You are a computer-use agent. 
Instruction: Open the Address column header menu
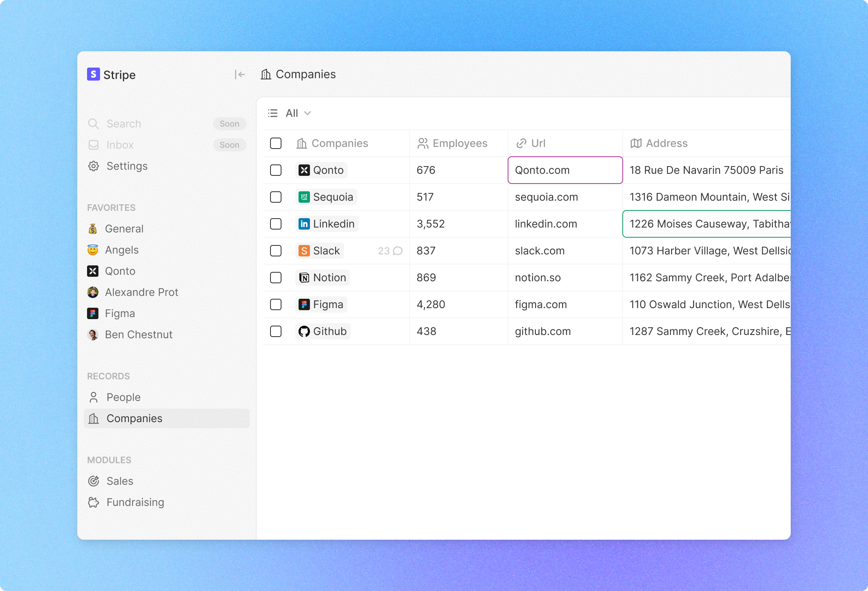coord(666,143)
